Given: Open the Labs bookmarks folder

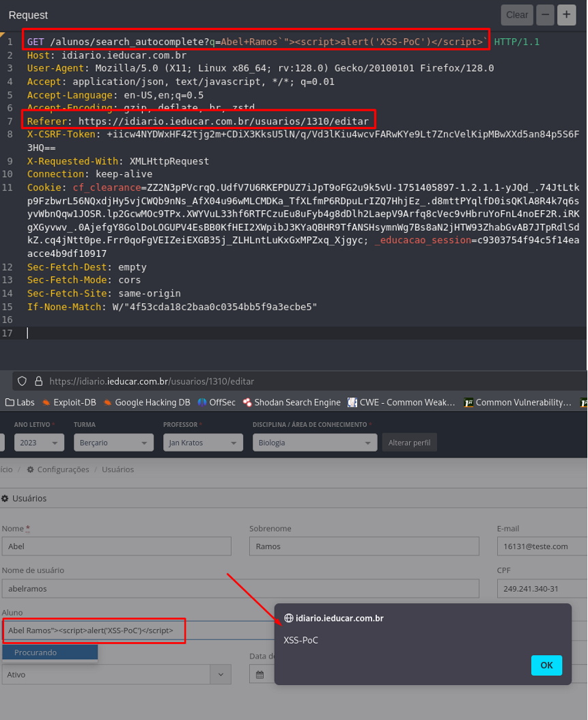Looking at the screenshot, I should pyautogui.click(x=20, y=402).
